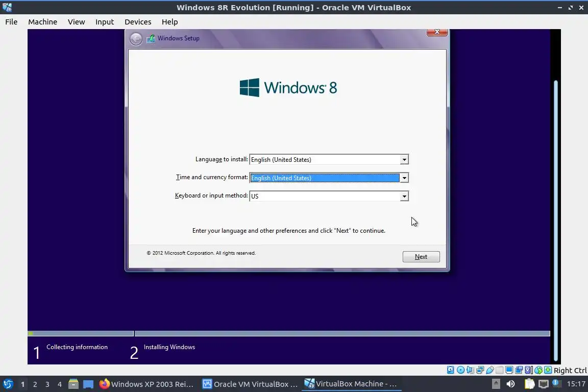Click the Windows Setup title icon
This screenshot has width=588, height=392.
151,38
